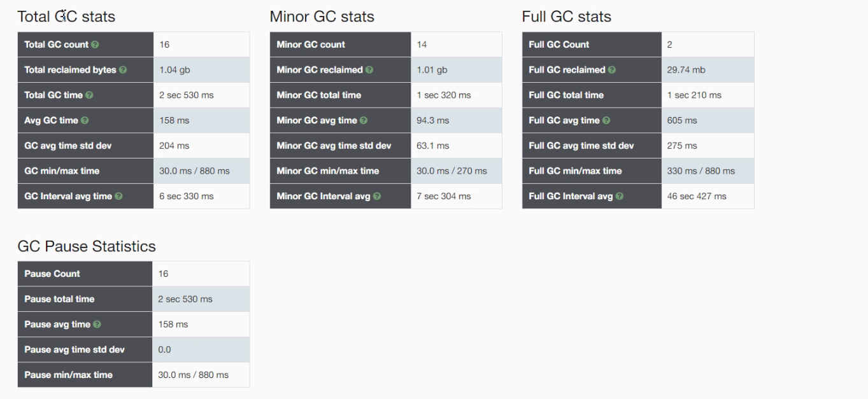The height and width of the screenshot is (399, 868).
Task: Select the Full GC Count value cell
Action: (x=708, y=45)
